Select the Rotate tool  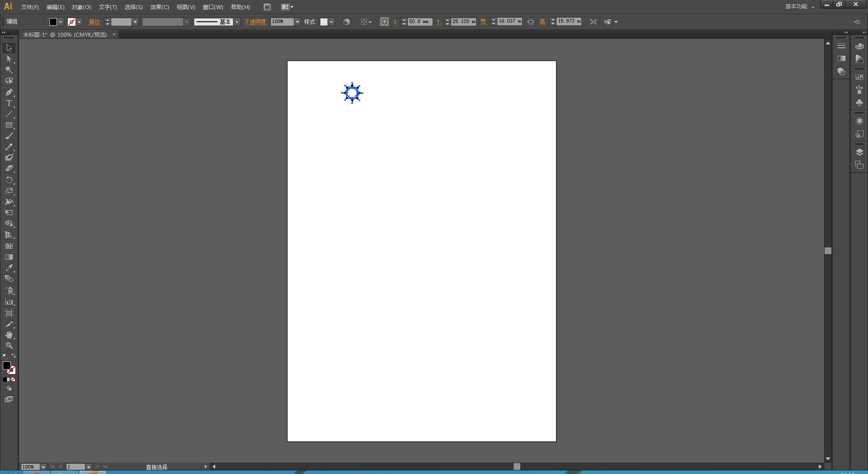pyautogui.click(x=9, y=180)
